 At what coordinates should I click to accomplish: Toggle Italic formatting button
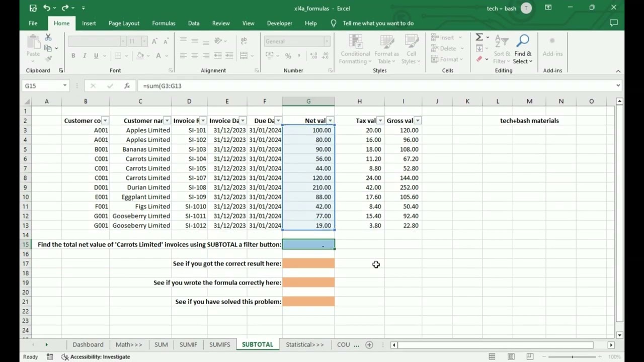pos(85,56)
